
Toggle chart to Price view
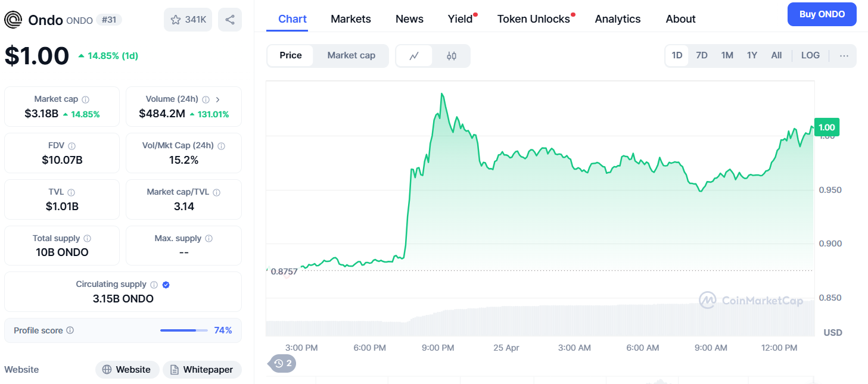(x=291, y=55)
